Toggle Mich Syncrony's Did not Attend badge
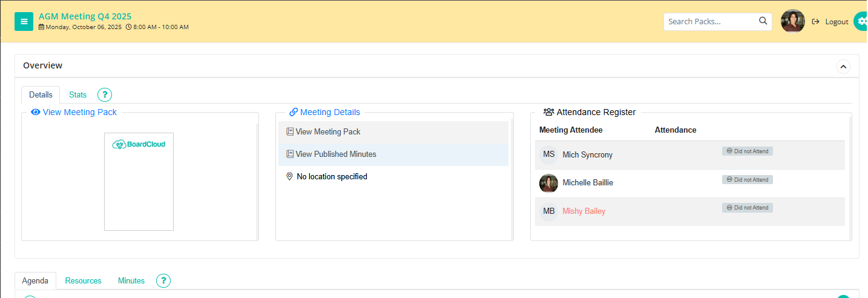The width and height of the screenshot is (868, 298). click(747, 151)
